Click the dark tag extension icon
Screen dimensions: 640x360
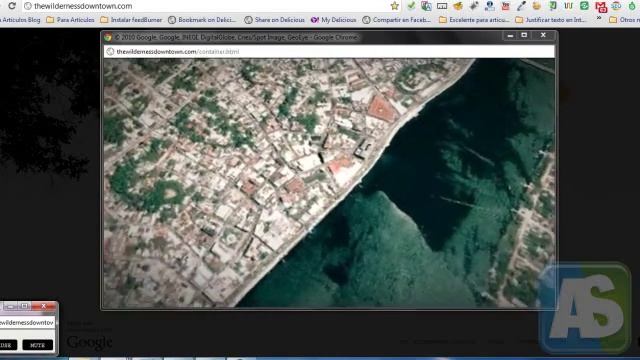[x=474, y=6]
